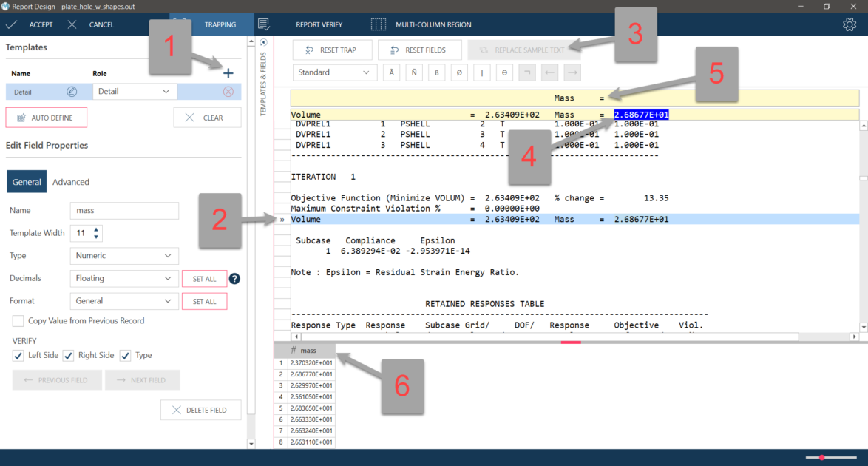The height and width of the screenshot is (466, 868).
Task: Open settings gear in top right
Action: (x=850, y=24)
